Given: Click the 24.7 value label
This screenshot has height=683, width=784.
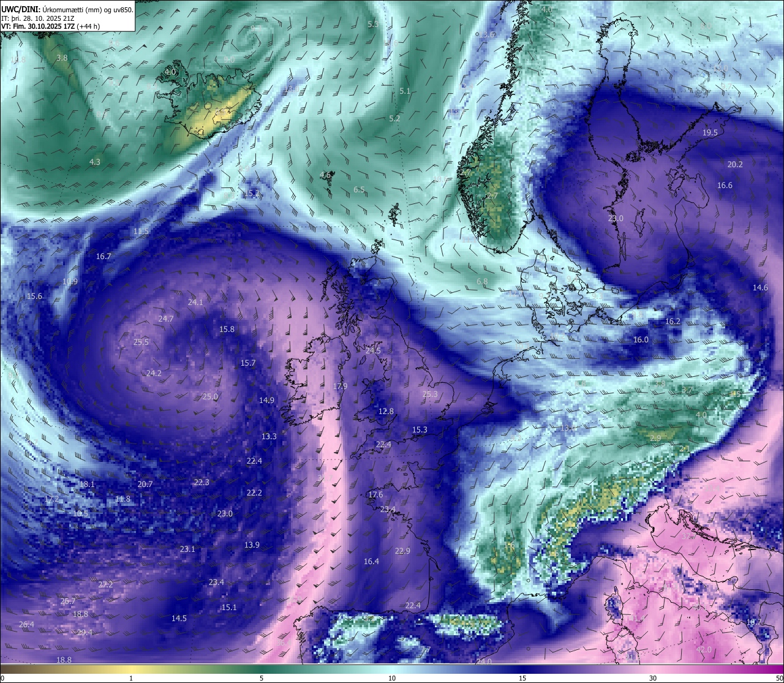Looking at the screenshot, I should point(165,319).
